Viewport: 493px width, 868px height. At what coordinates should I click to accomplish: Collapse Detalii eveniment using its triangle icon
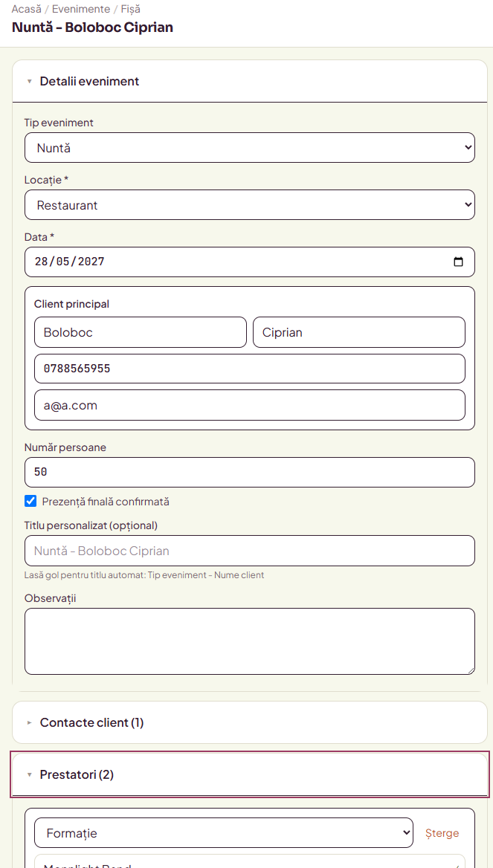(x=29, y=82)
